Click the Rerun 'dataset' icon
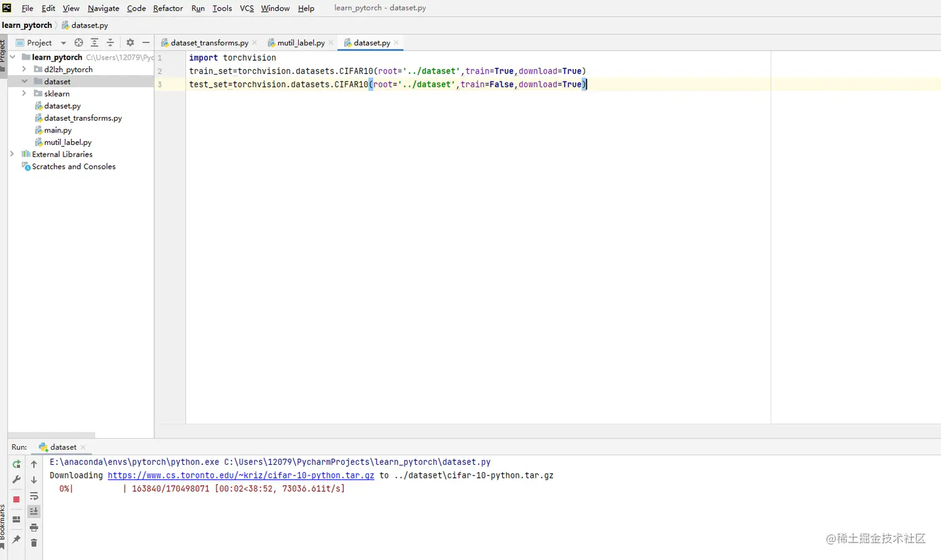 pos(17,464)
